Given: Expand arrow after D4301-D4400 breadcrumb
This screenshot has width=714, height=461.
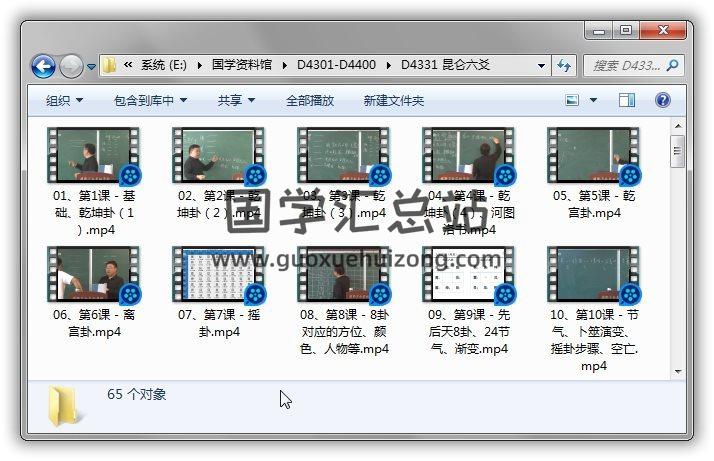Looking at the screenshot, I should (x=388, y=66).
